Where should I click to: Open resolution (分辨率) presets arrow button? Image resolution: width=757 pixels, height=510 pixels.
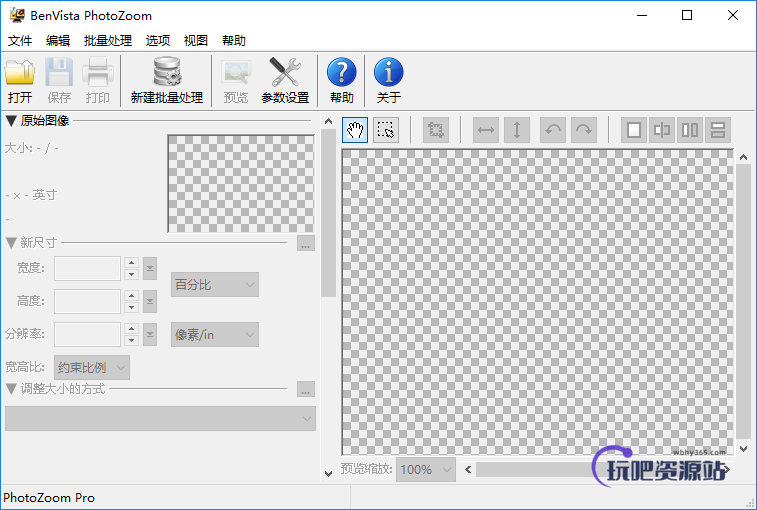tap(150, 334)
